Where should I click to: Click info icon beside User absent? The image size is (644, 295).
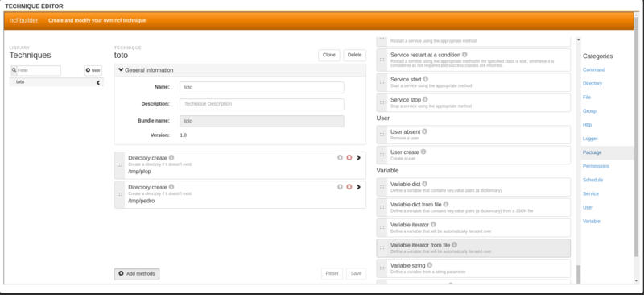tap(425, 131)
